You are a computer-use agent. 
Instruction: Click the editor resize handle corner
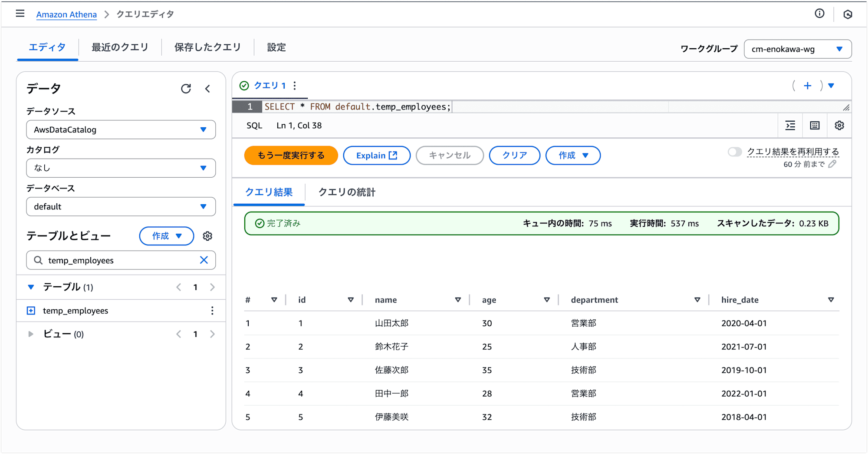tap(846, 107)
